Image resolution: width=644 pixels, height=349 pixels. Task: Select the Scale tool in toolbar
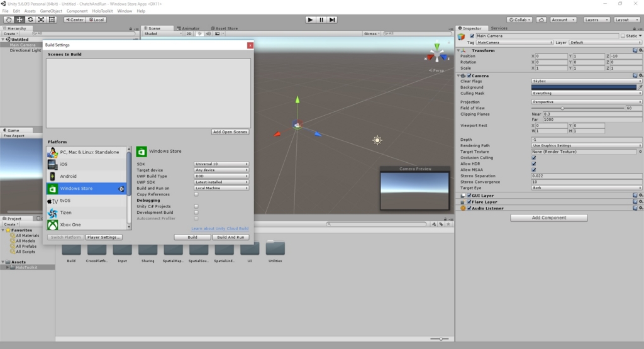41,19
